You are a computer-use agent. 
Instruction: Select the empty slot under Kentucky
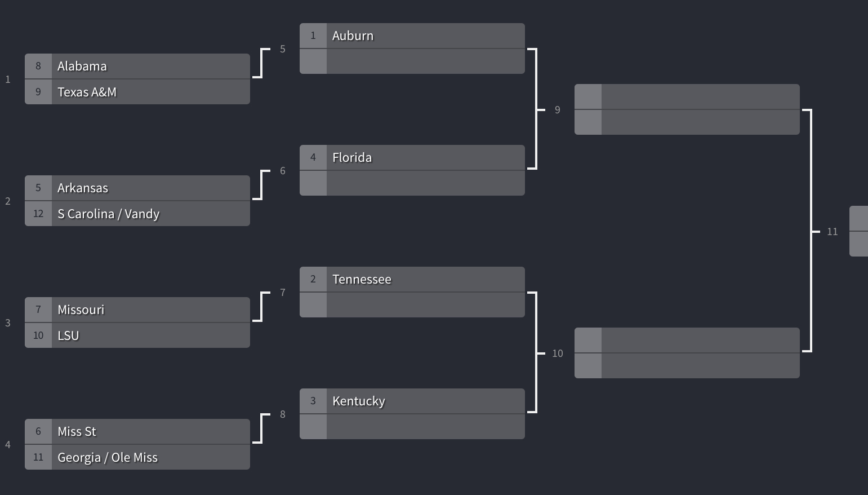(412, 427)
